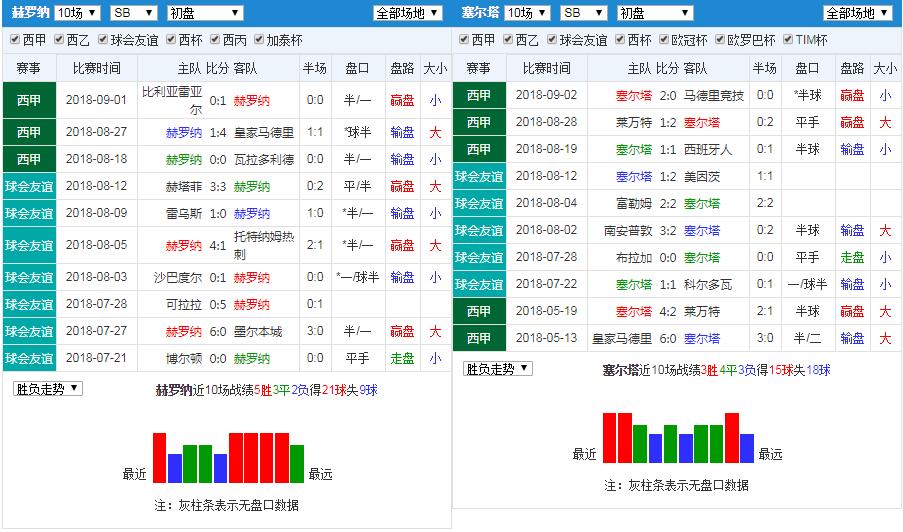The width and height of the screenshot is (903, 532).
Task: Open 初盘 dropdown in 赫罗纳 panel
Action: pyautogui.click(x=205, y=13)
